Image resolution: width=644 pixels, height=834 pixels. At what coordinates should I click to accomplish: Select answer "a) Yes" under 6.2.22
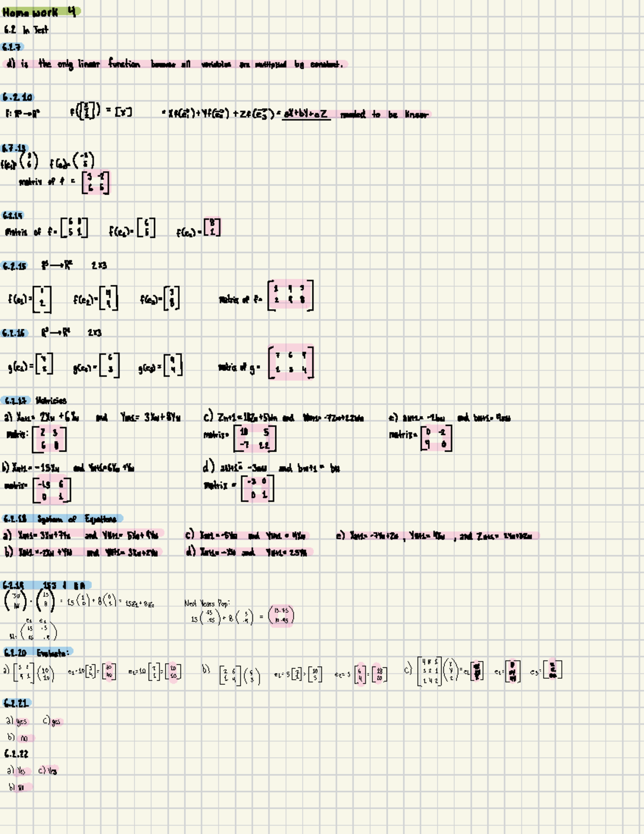tap(17, 771)
